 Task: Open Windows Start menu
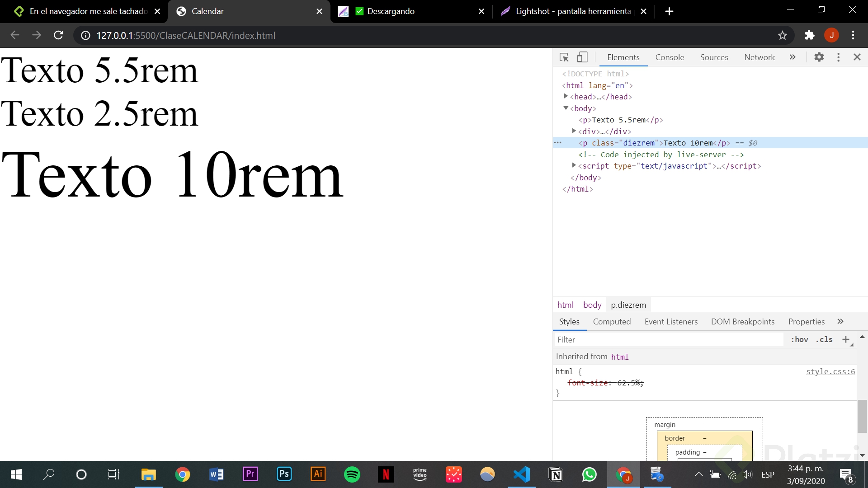tap(16, 474)
